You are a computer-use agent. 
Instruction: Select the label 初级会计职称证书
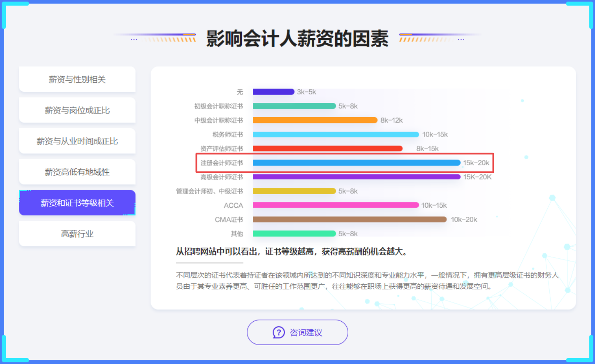click(x=219, y=106)
